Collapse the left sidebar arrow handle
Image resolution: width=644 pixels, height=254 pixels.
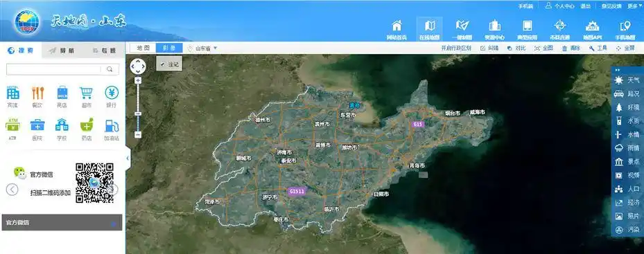128,158
